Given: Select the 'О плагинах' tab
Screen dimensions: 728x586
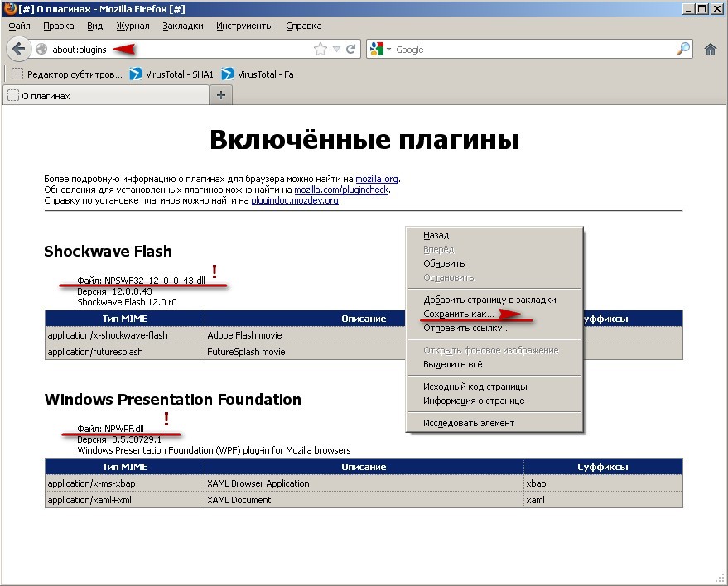Looking at the screenshot, I should [x=106, y=95].
